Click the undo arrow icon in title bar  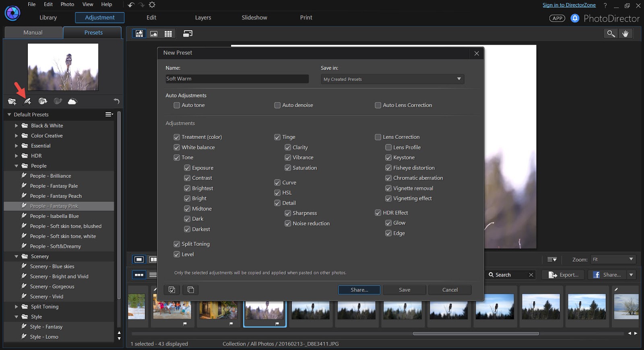[131, 5]
